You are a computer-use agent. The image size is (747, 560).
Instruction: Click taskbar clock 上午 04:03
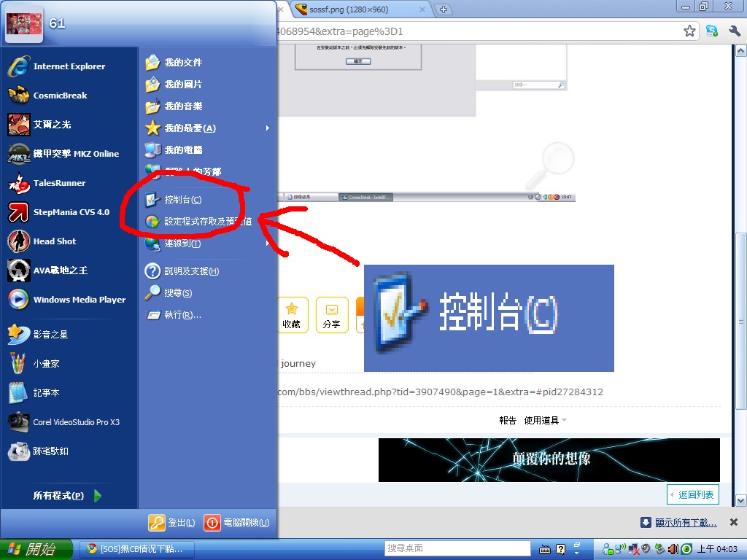(718, 549)
